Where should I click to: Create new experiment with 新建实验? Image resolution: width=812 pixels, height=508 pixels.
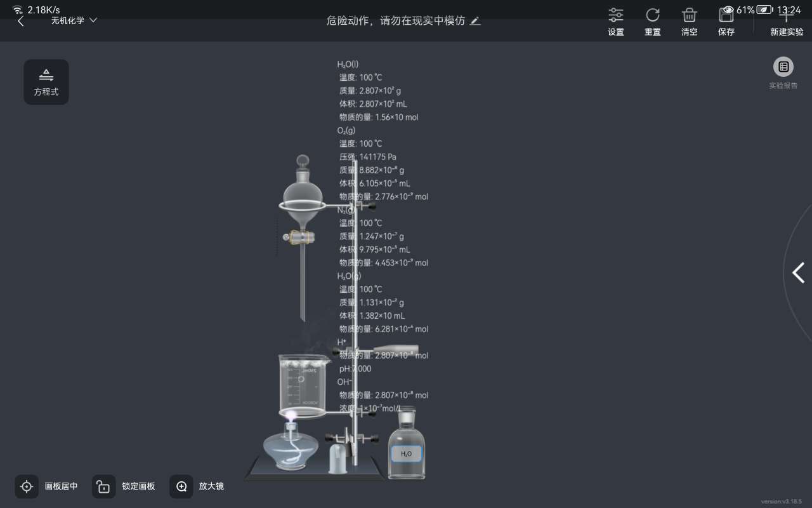pyautogui.click(x=786, y=22)
